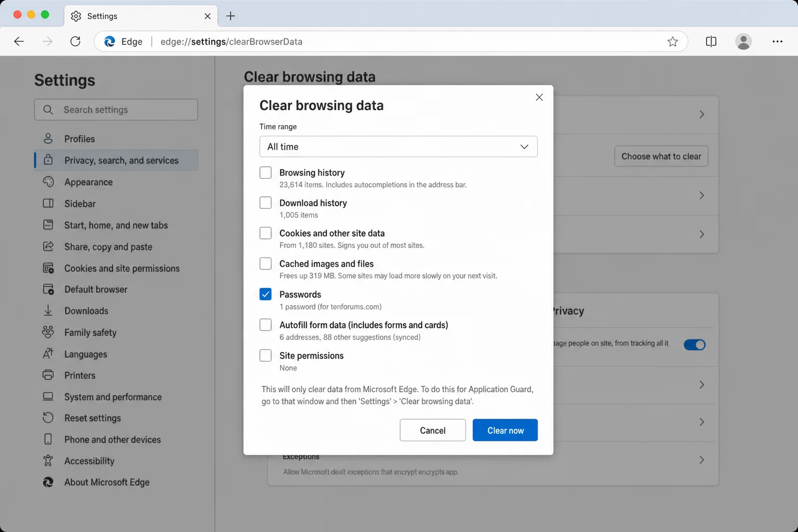Click the About Microsoft Edge logo icon
This screenshot has width=798, height=532.
pos(48,482)
